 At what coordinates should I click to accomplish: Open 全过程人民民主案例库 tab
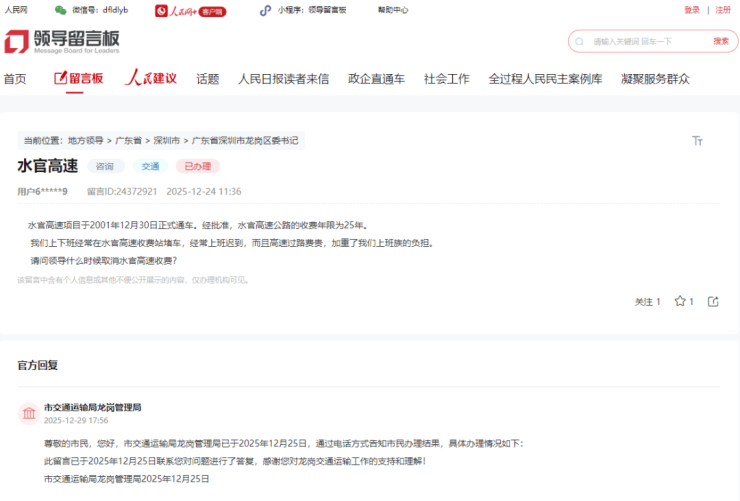[545, 79]
